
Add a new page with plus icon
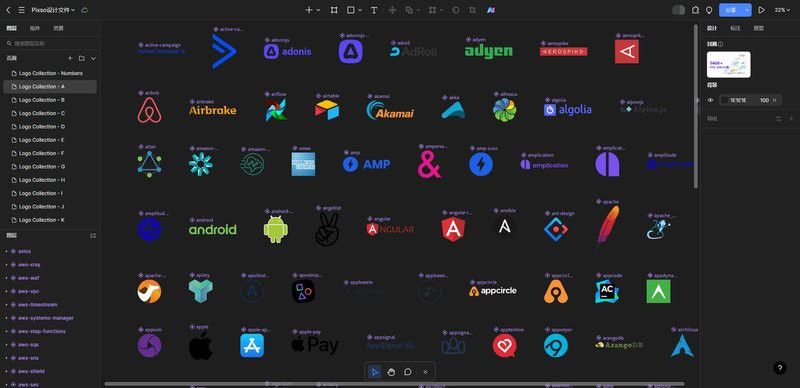tap(70, 58)
